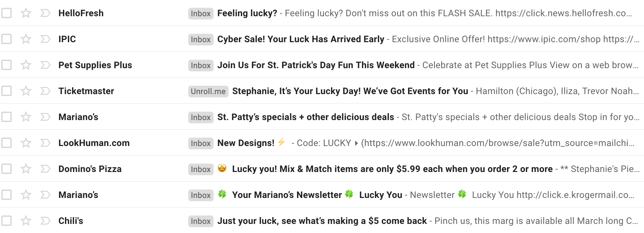
Task: Star the Ticketmaster email
Action: tap(26, 91)
